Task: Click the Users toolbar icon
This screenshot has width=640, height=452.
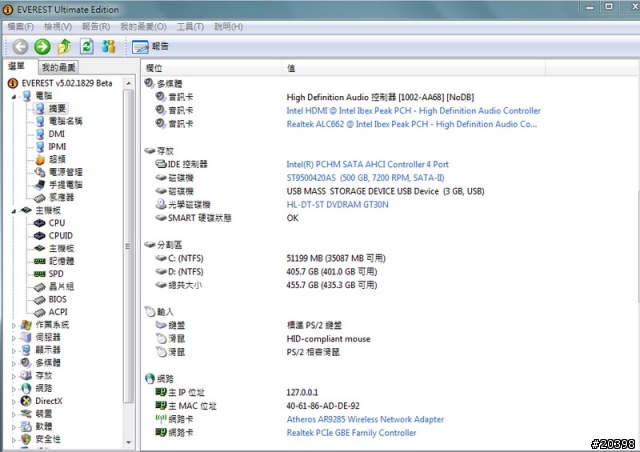Action: [x=108, y=47]
